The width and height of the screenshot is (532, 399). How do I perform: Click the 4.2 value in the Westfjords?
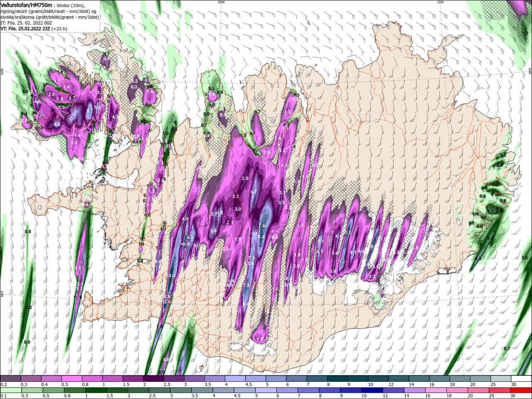(x=57, y=124)
